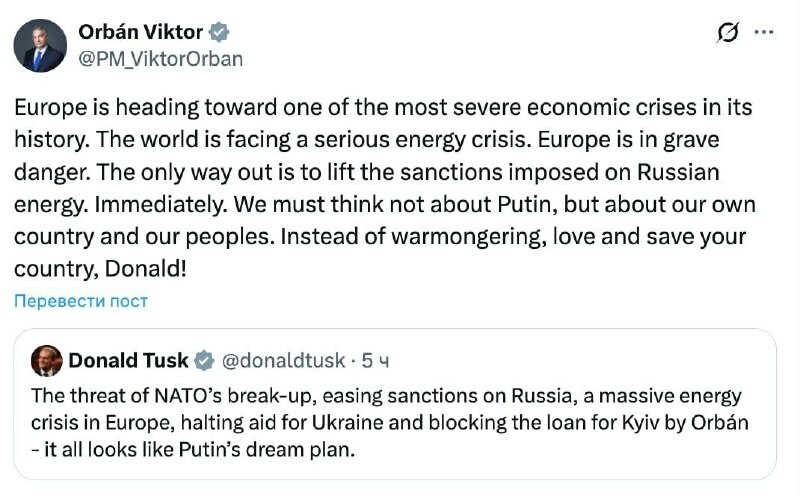Open the Donald Tusk display name
Viewport: 800px width, 496px height.
[x=130, y=360]
